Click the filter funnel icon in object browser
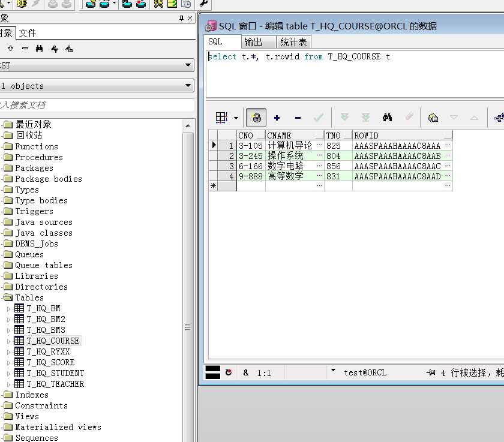This screenshot has height=442, width=504. pos(55,49)
